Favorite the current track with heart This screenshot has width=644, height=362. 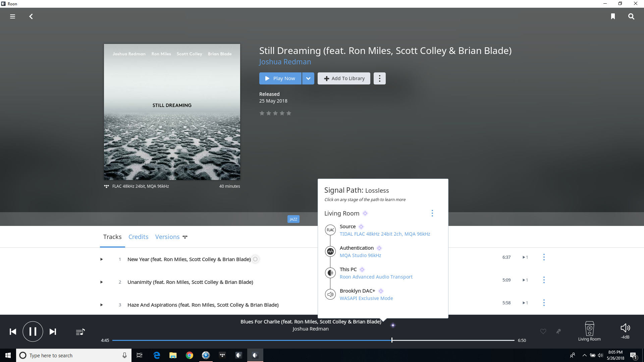point(543,331)
